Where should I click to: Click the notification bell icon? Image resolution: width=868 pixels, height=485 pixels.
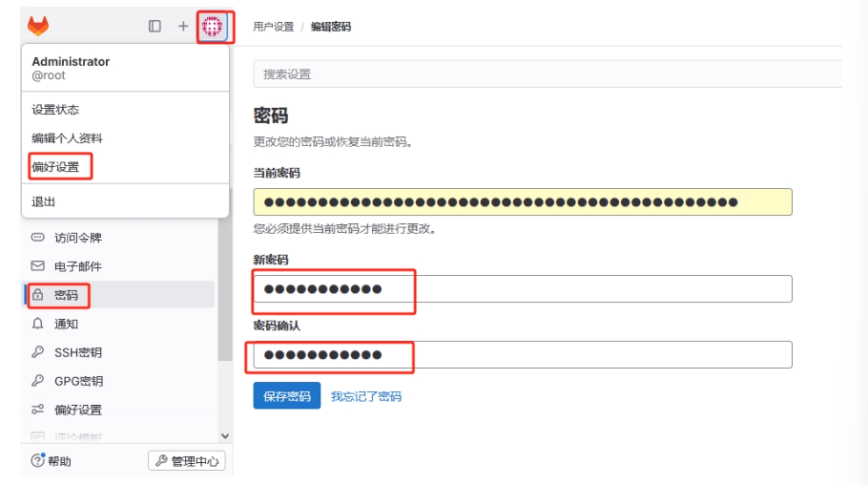37,324
